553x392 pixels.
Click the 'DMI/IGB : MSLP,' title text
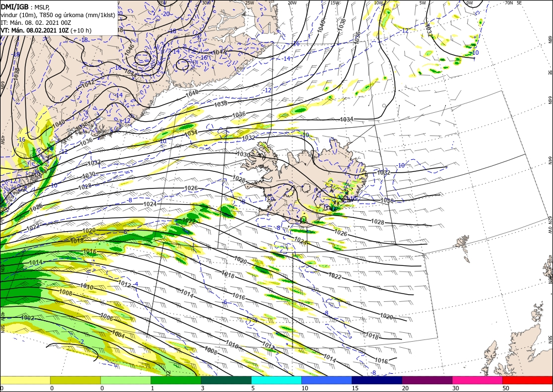(x=25, y=6)
